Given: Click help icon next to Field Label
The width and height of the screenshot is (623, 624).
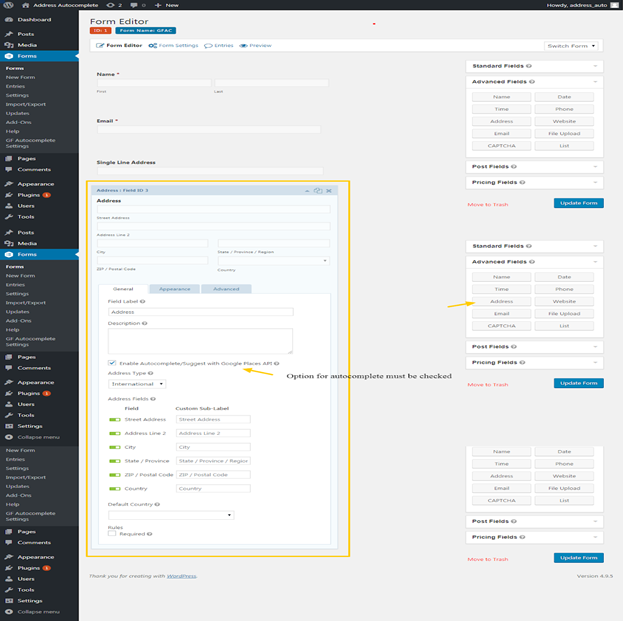Looking at the screenshot, I should tap(142, 301).
